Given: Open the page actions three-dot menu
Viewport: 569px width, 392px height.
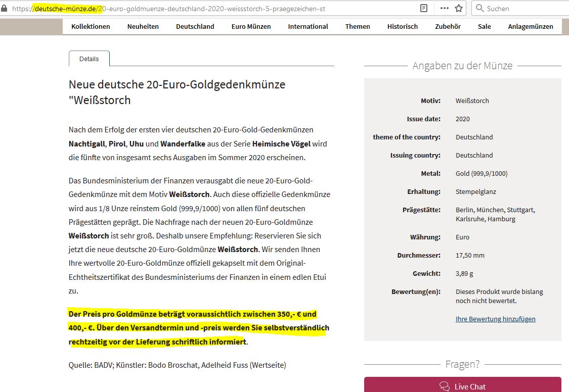Looking at the screenshot, I should [x=444, y=9].
